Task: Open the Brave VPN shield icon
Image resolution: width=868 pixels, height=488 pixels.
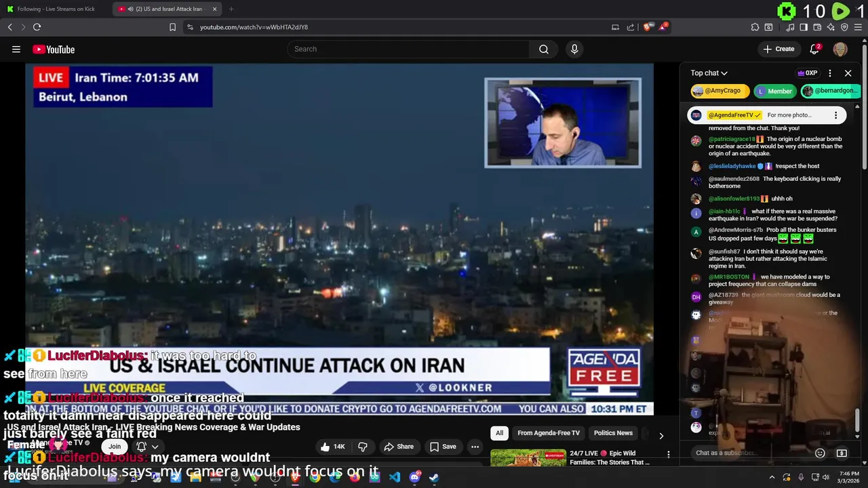Action: [844, 27]
